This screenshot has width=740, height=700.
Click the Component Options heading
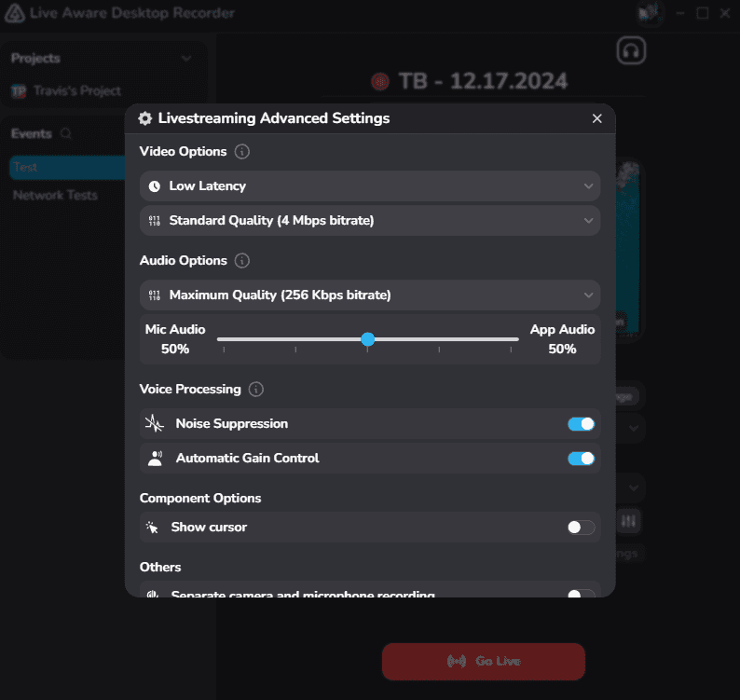200,499
